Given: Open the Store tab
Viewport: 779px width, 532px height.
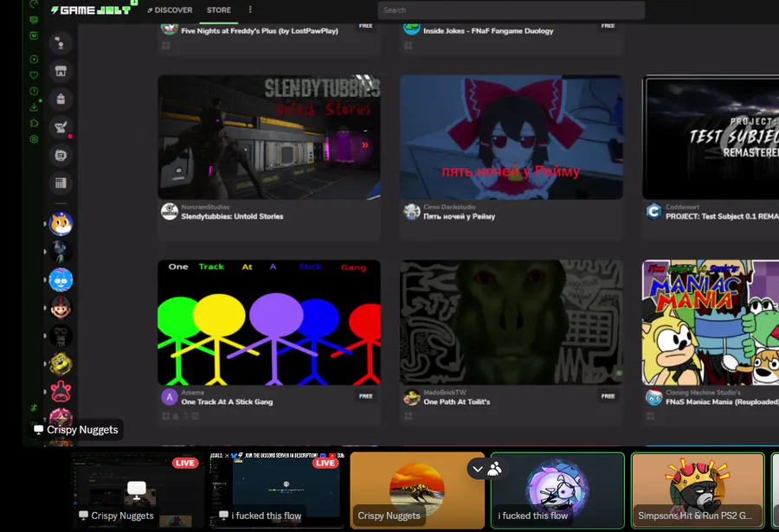Looking at the screenshot, I should (x=219, y=10).
